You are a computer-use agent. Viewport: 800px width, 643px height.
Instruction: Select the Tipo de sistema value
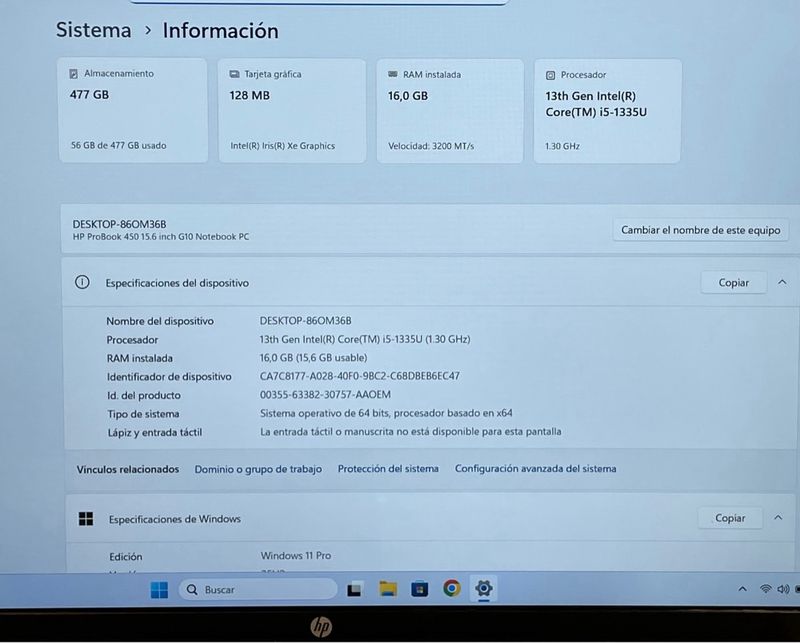(386, 413)
